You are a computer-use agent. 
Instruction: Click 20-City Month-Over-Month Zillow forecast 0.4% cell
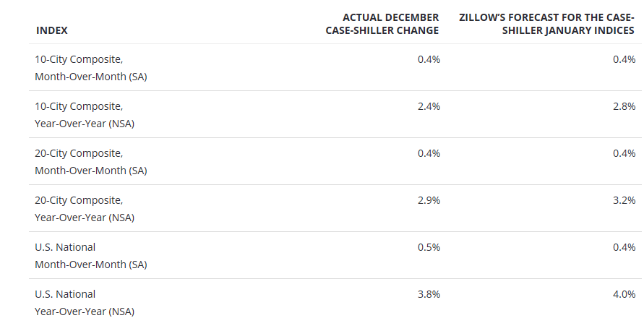tap(624, 153)
